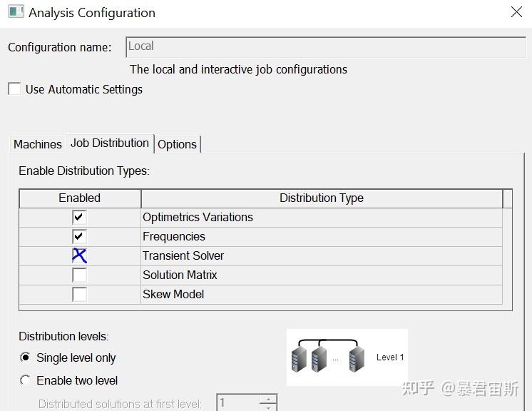The height and width of the screenshot is (411, 532).
Task: Enable the Solution Matrix checkbox
Action: [x=79, y=275]
